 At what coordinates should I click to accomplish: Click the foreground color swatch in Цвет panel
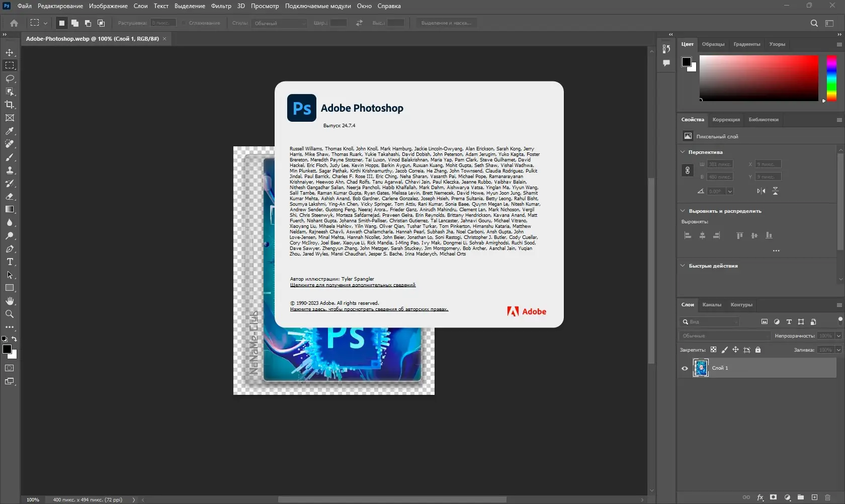click(687, 62)
